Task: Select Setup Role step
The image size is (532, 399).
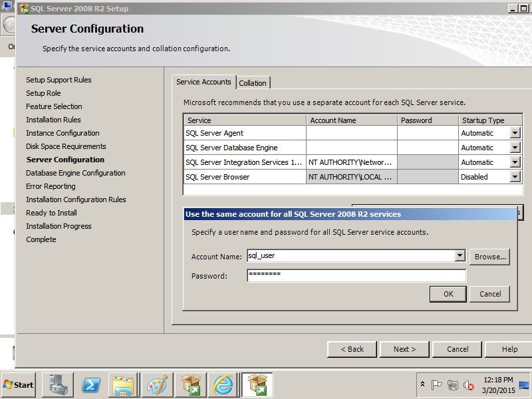Action: [43, 93]
